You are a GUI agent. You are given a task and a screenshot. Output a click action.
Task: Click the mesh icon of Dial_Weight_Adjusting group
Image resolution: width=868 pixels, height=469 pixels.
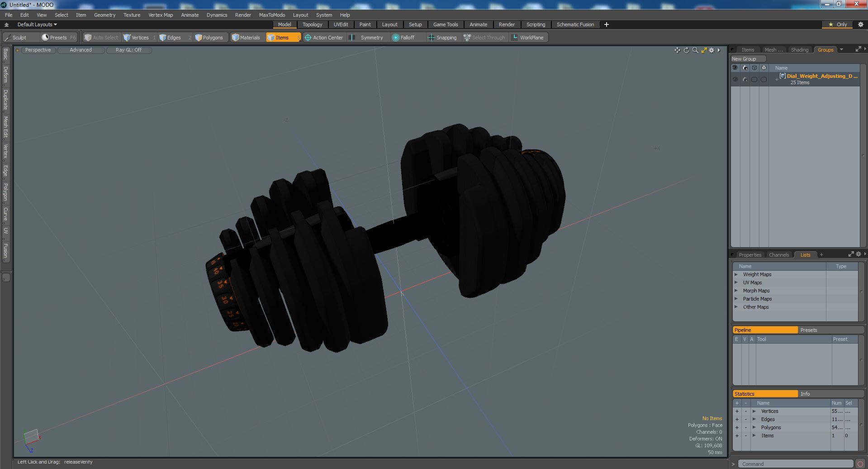pos(783,76)
